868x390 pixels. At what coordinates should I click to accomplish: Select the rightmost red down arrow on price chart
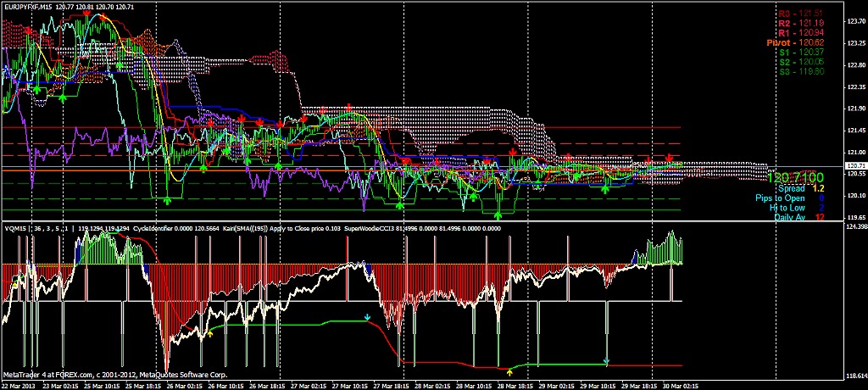coord(670,159)
